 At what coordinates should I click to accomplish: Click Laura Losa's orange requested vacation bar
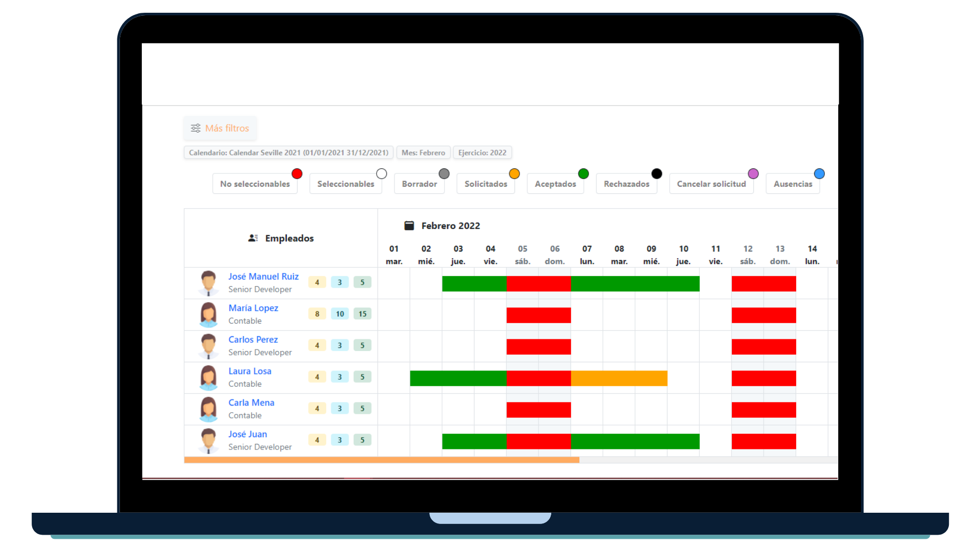click(619, 378)
